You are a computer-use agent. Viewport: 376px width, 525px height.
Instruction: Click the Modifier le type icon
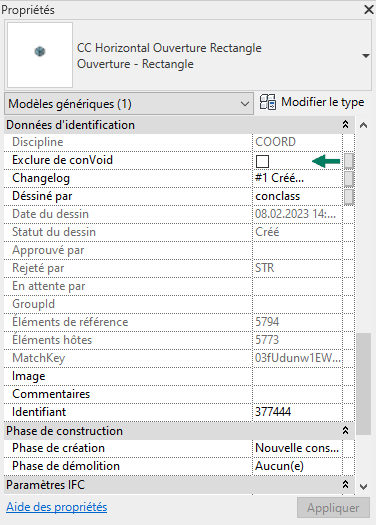pyautogui.click(x=268, y=102)
